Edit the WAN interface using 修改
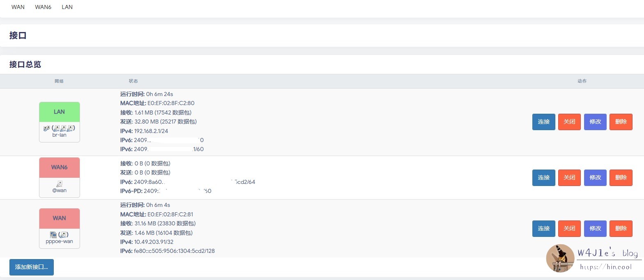Screen dimensions: 644x280 595,229
